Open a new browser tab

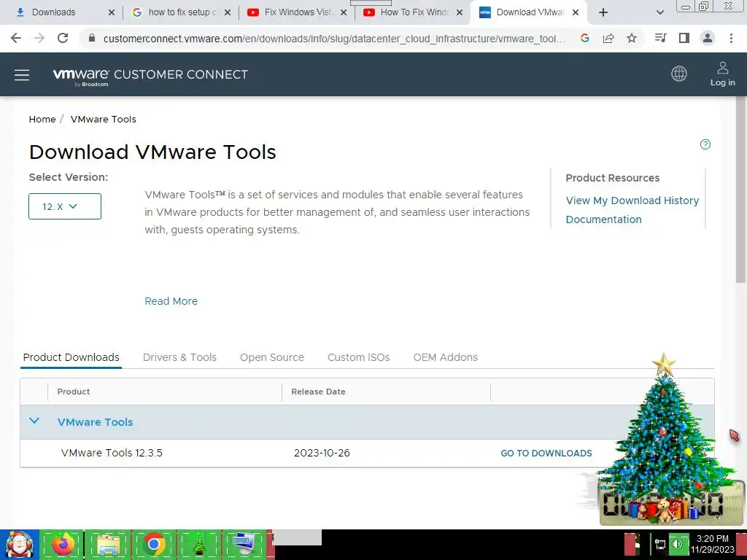click(x=603, y=12)
